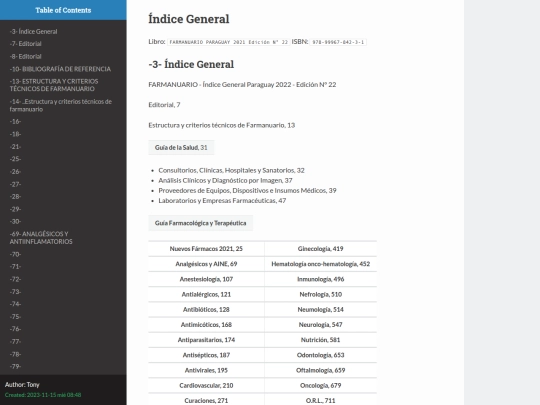This screenshot has width=540, height=405.
Task: Select sidebar entry -71-
Action: (x=15, y=267)
